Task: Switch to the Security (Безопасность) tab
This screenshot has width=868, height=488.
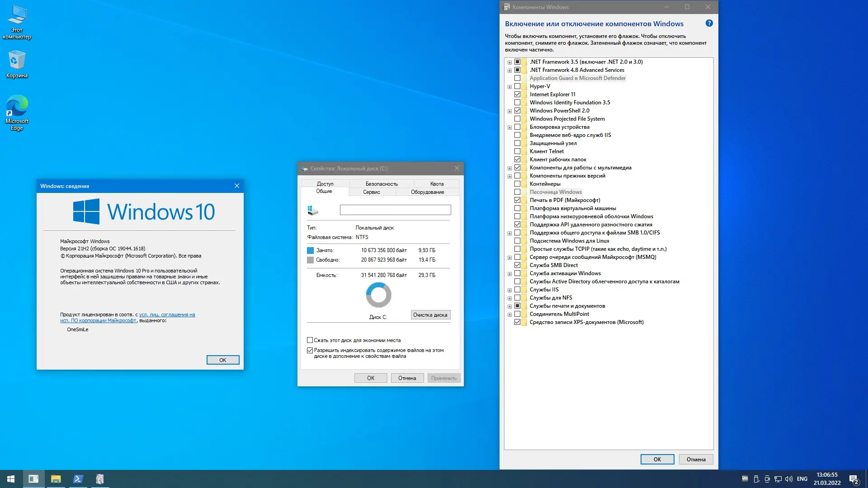Action: [382, 184]
